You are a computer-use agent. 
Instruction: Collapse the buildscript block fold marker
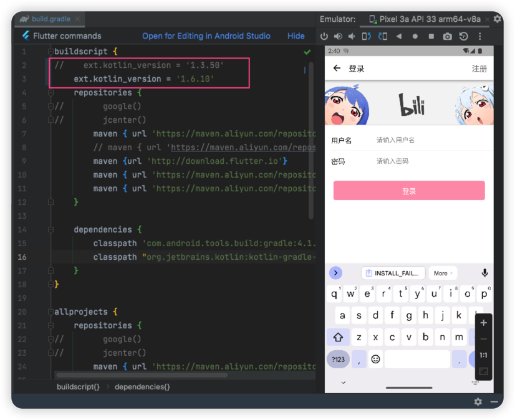[50, 52]
